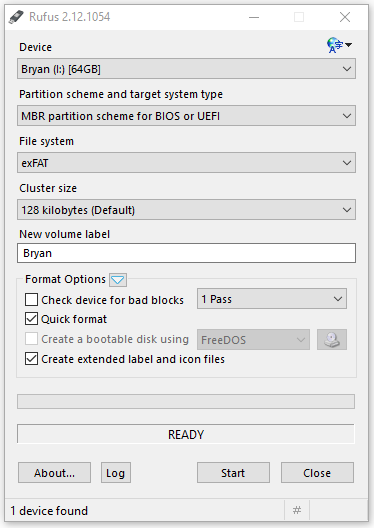Close Rufus with the title bar X
Image resolution: width=374 pixels, height=528 pixels.
[345, 17]
